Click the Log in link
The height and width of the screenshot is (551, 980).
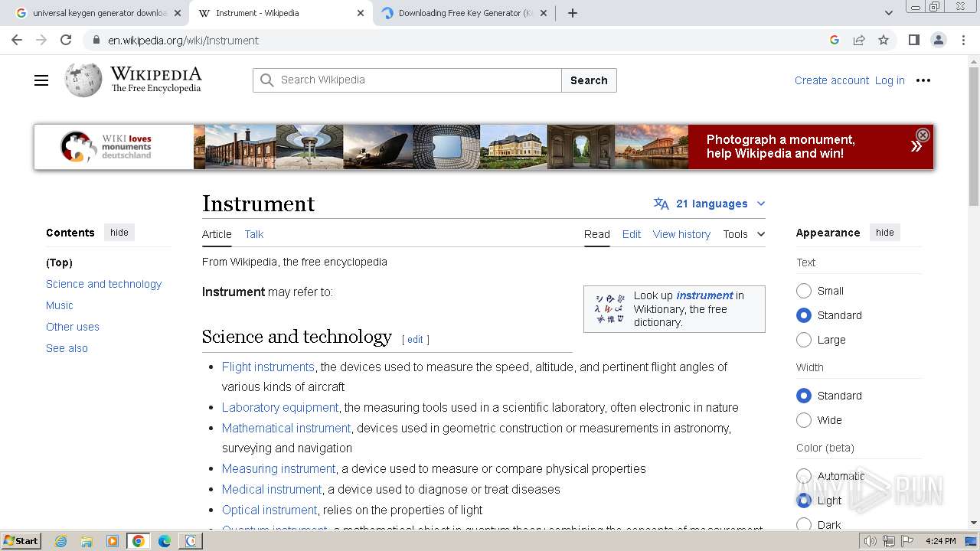[890, 80]
